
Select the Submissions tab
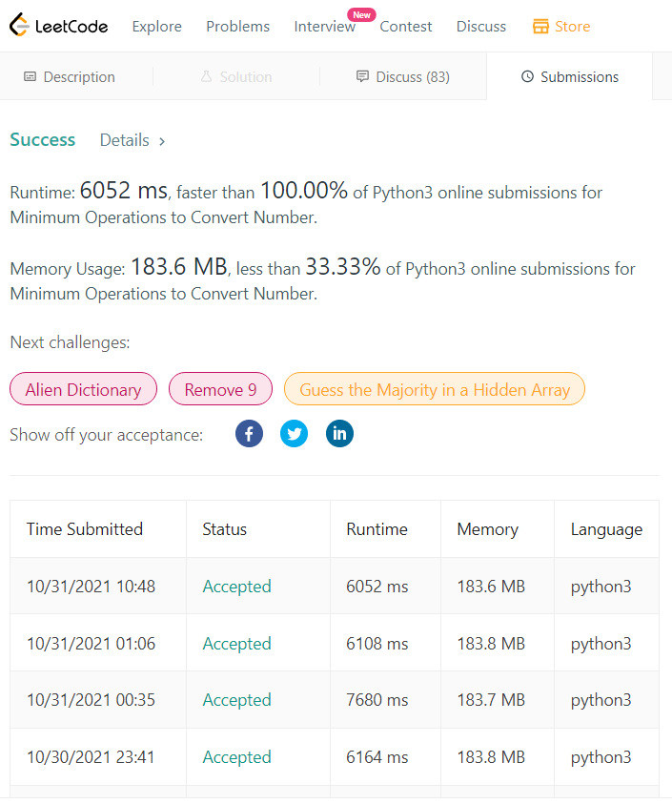coord(570,77)
